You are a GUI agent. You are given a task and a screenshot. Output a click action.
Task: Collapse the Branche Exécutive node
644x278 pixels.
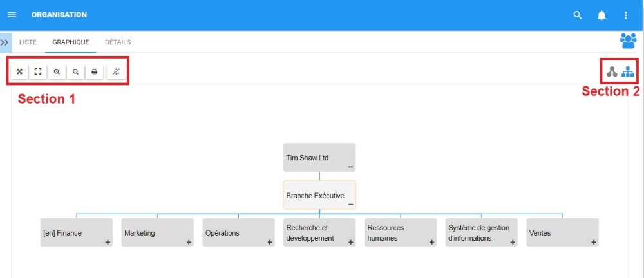point(350,205)
